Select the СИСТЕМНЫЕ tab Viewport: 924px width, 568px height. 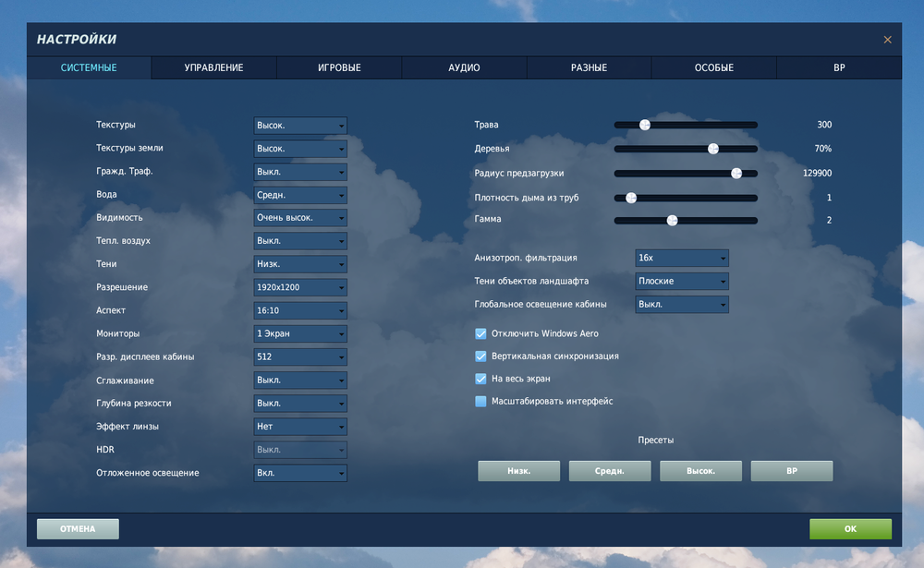(x=89, y=67)
